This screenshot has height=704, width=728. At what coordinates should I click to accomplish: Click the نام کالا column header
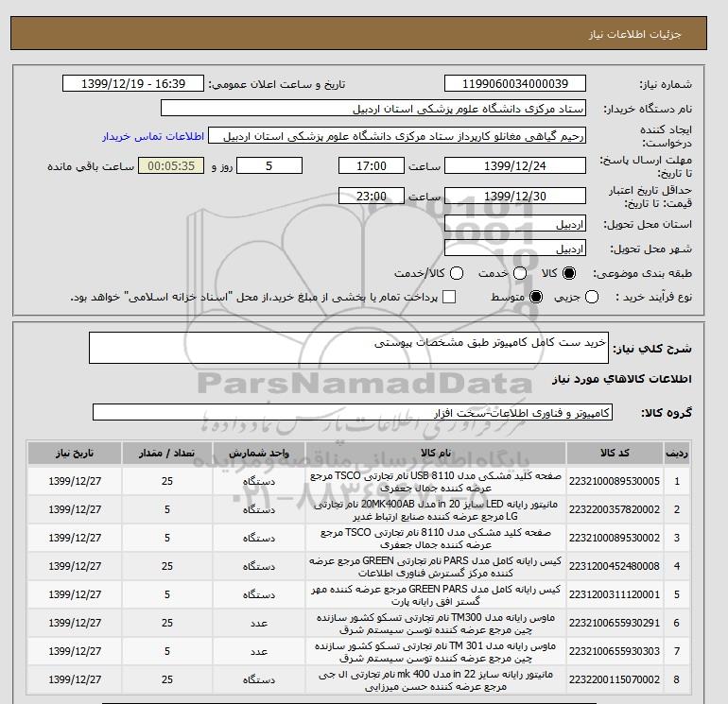pos(436,453)
